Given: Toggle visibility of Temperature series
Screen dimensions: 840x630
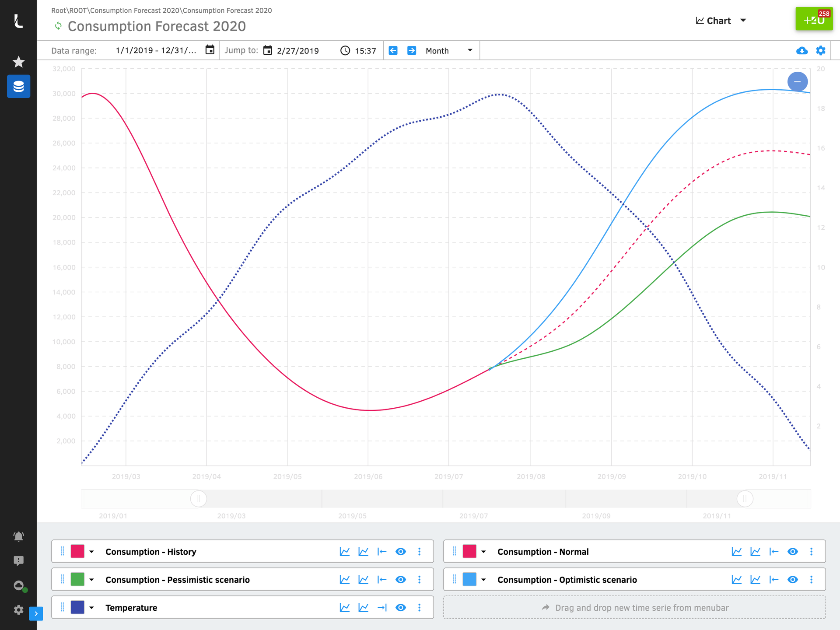Looking at the screenshot, I should pyautogui.click(x=400, y=608).
